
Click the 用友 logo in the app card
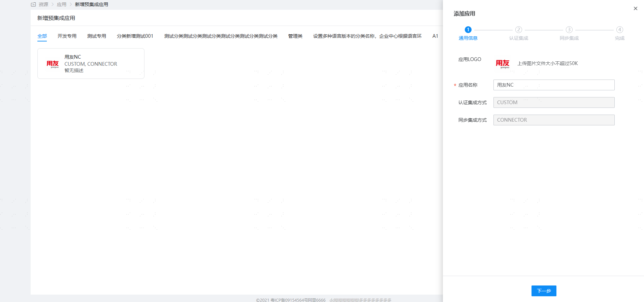pos(53,64)
